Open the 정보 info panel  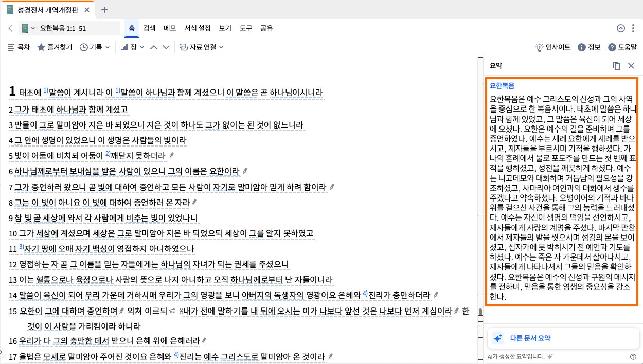589,47
